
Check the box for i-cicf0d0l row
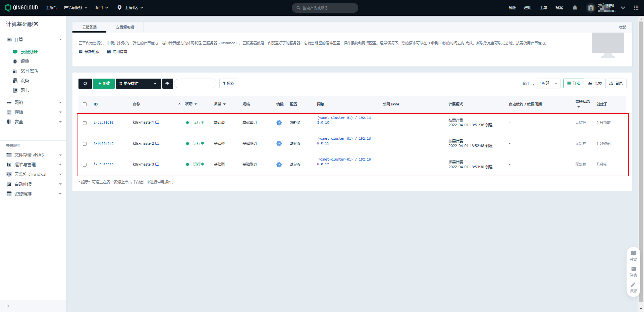pos(85,123)
